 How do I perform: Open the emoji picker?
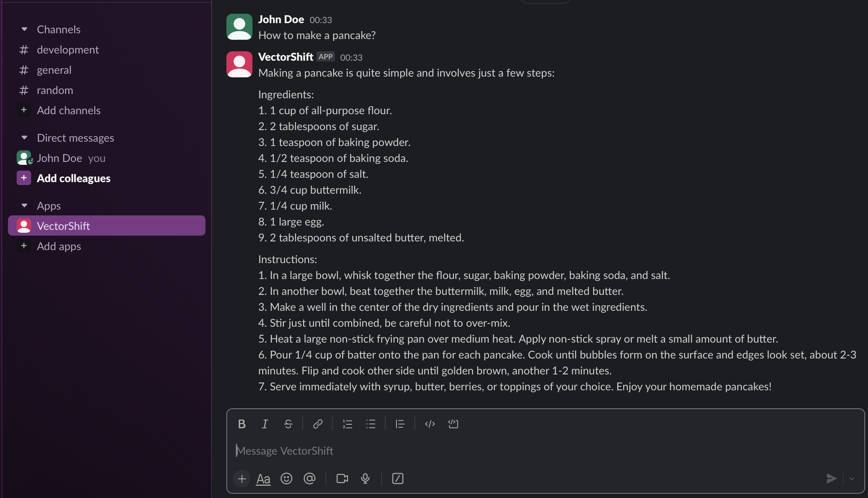click(x=286, y=478)
